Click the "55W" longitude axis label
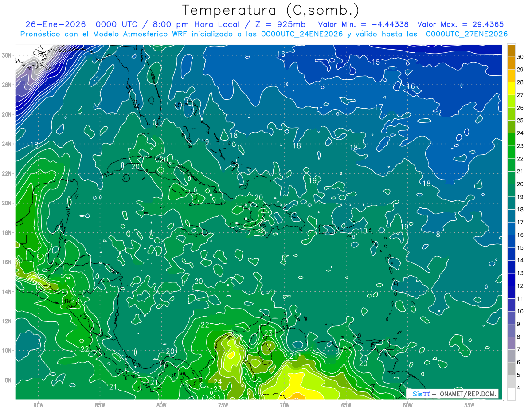 [469, 405]
